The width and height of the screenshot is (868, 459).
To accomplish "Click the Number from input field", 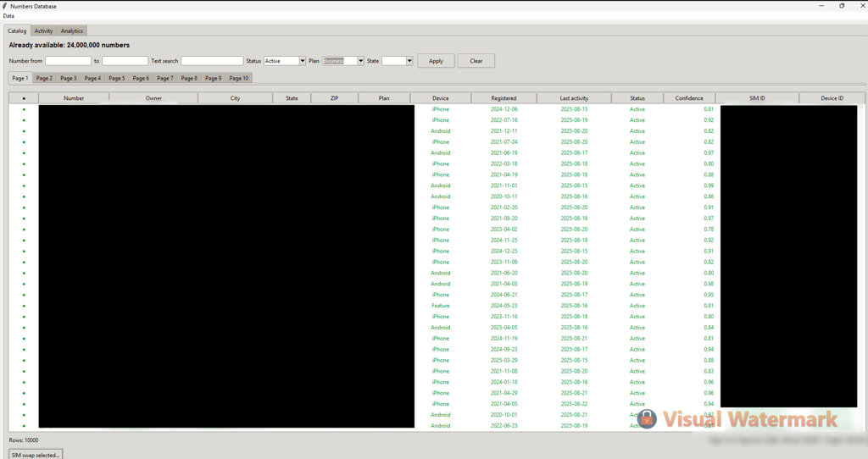I will coord(68,61).
